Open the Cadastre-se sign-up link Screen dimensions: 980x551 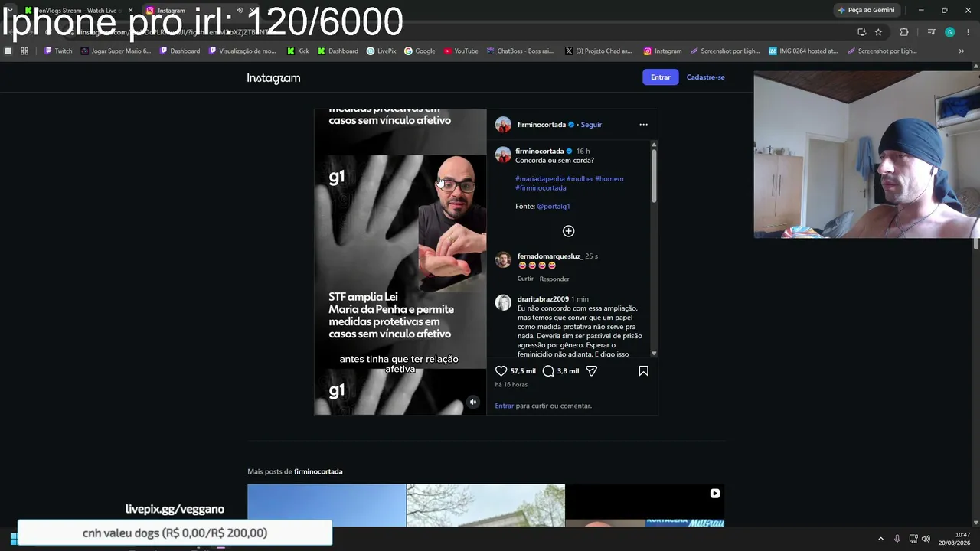[706, 77]
